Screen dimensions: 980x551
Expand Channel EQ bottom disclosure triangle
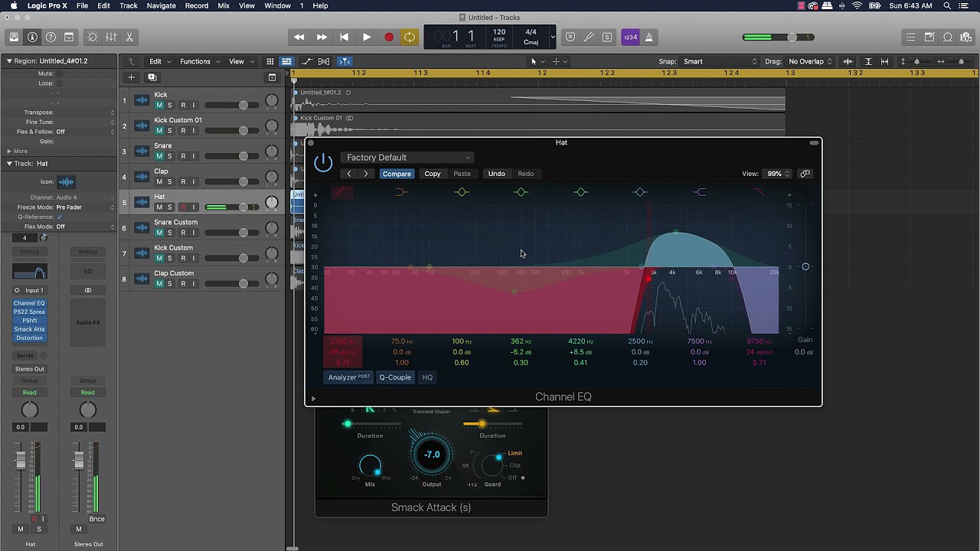[x=313, y=398]
